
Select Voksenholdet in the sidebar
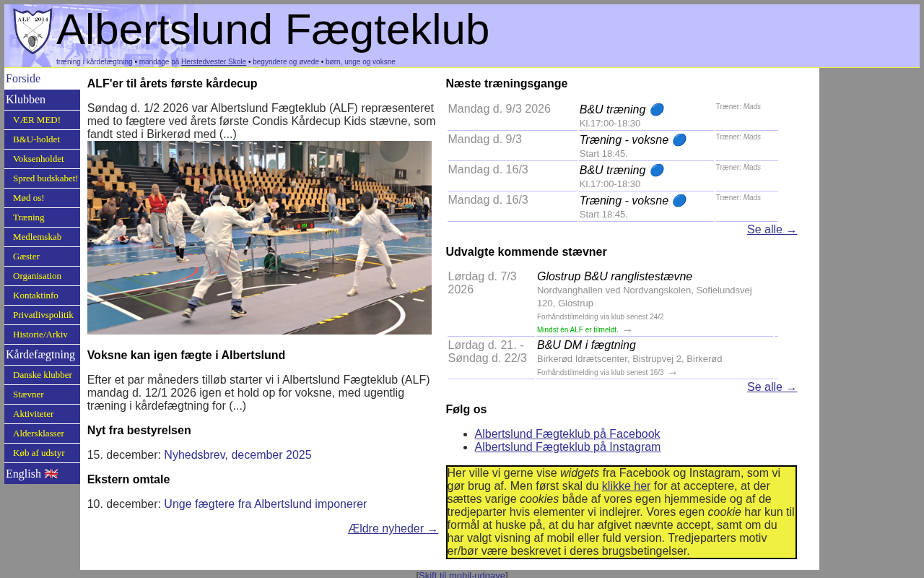pos(42,159)
